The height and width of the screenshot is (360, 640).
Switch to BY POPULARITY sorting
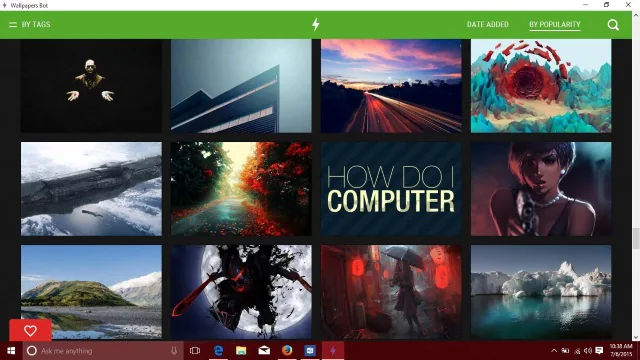(555, 24)
